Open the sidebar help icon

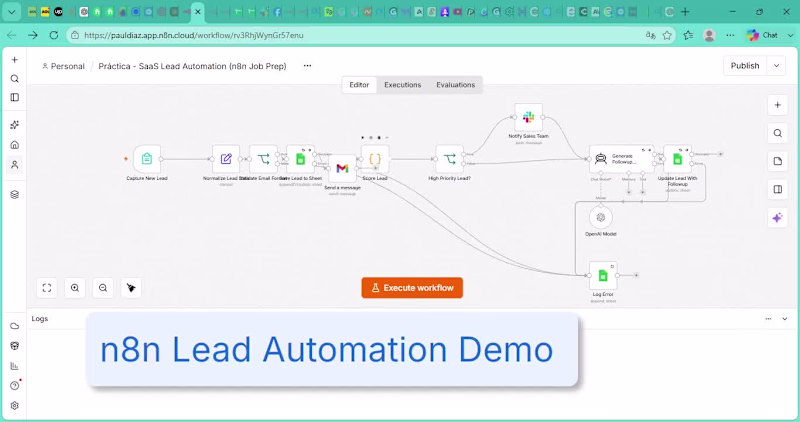pos(15,386)
